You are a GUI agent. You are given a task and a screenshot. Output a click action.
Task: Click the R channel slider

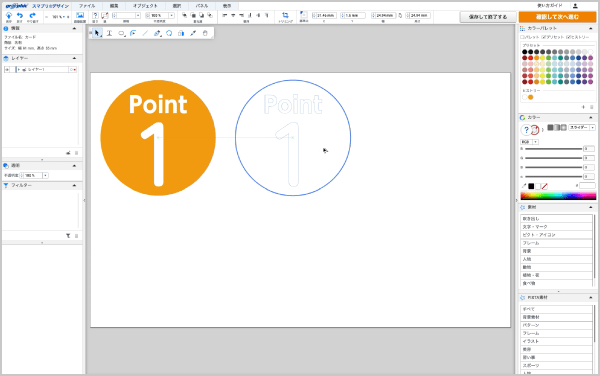click(x=553, y=149)
